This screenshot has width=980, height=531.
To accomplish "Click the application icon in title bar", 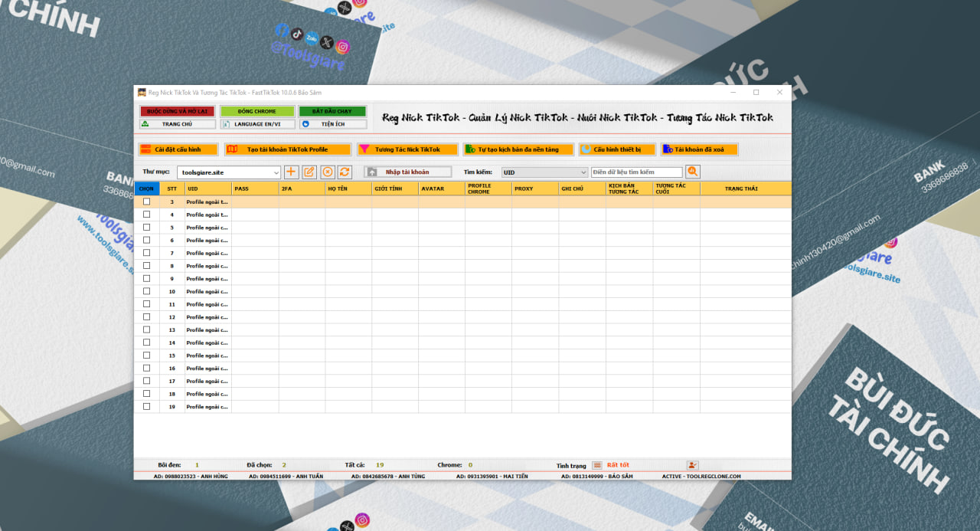I will pyautogui.click(x=142, y=92).
